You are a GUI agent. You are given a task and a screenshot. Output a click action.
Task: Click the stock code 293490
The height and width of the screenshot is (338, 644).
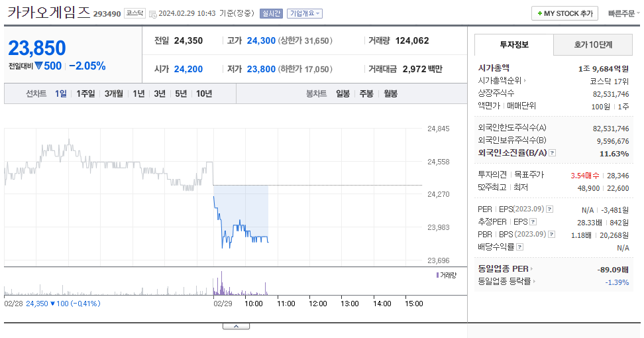[107, 14]
